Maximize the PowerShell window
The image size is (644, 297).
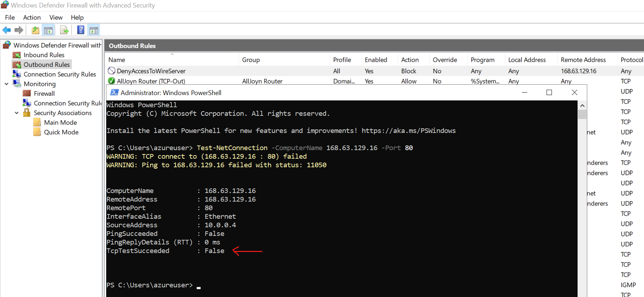click(549, 92)
